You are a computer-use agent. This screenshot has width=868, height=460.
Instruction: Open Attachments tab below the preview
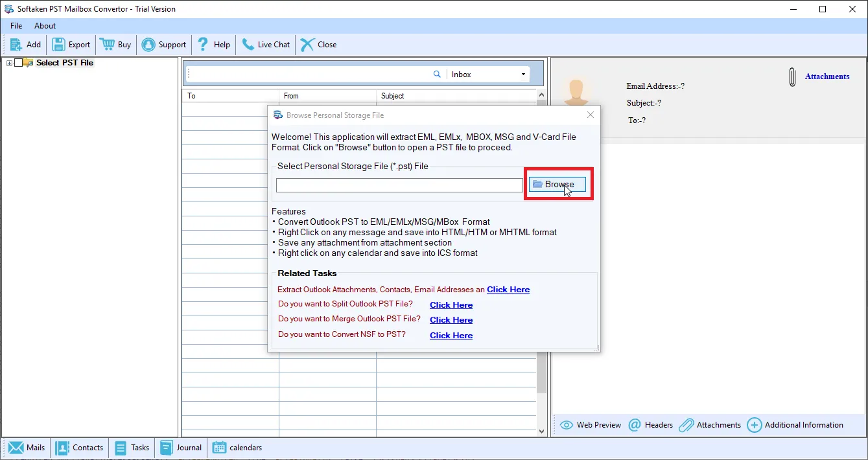tap(710, 425)
